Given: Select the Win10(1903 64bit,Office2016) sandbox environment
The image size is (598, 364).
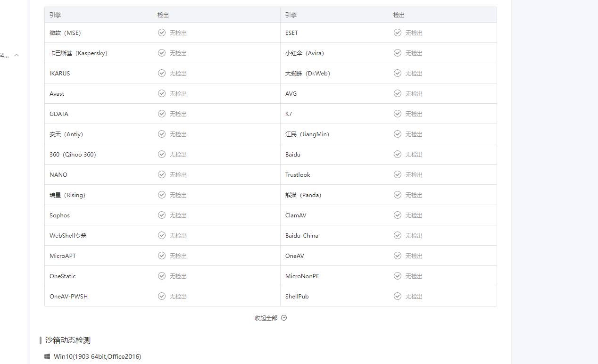Looking at the screenshot, I should pyautogui.click(x=97, y=356).
